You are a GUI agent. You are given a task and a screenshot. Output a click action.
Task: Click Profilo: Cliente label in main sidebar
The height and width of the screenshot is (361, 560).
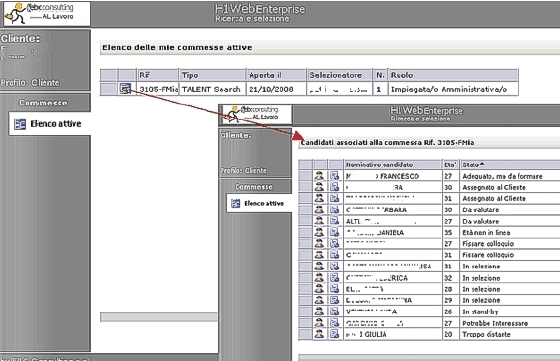click(x=30, y=82)
